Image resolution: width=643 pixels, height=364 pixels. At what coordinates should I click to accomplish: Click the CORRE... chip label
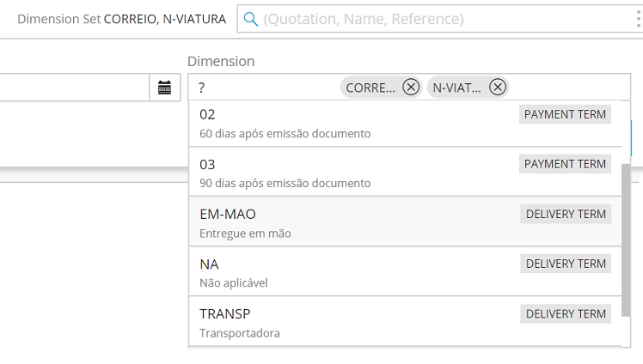tap(370, 88)
